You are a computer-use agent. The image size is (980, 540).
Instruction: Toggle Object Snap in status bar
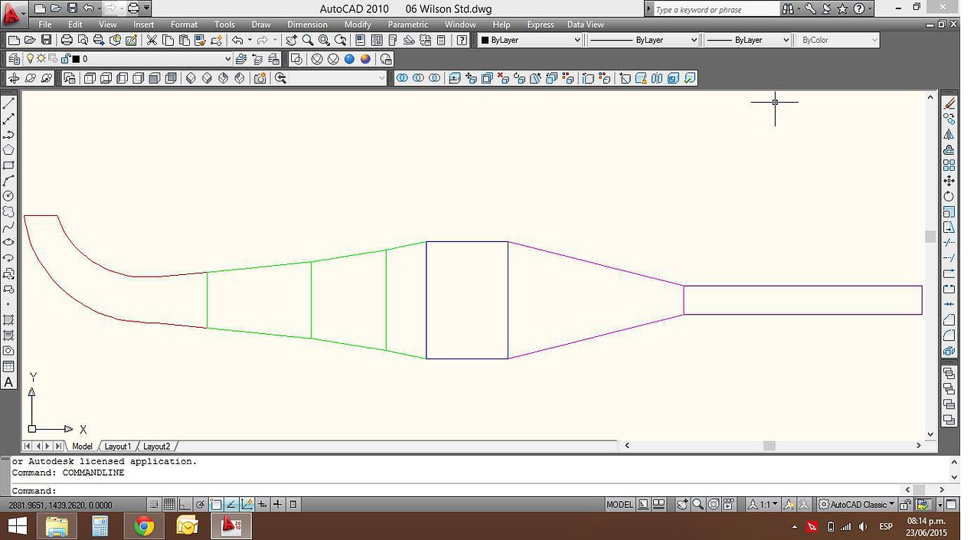[x=216, y=505]
